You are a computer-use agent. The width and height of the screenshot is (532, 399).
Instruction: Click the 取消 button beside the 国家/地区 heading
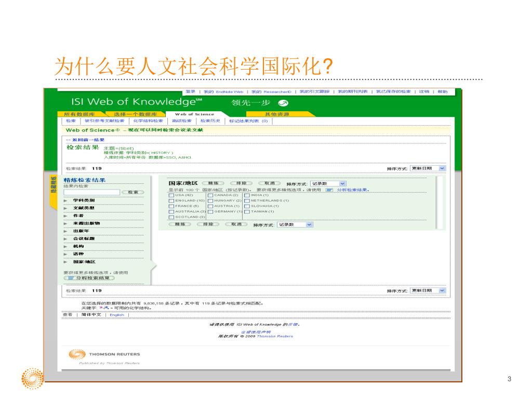pos(270,183)
